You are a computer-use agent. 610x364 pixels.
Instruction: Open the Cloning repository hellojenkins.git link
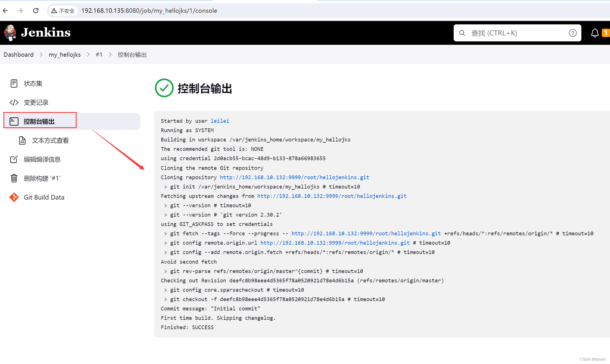click(x=295, y=177)
